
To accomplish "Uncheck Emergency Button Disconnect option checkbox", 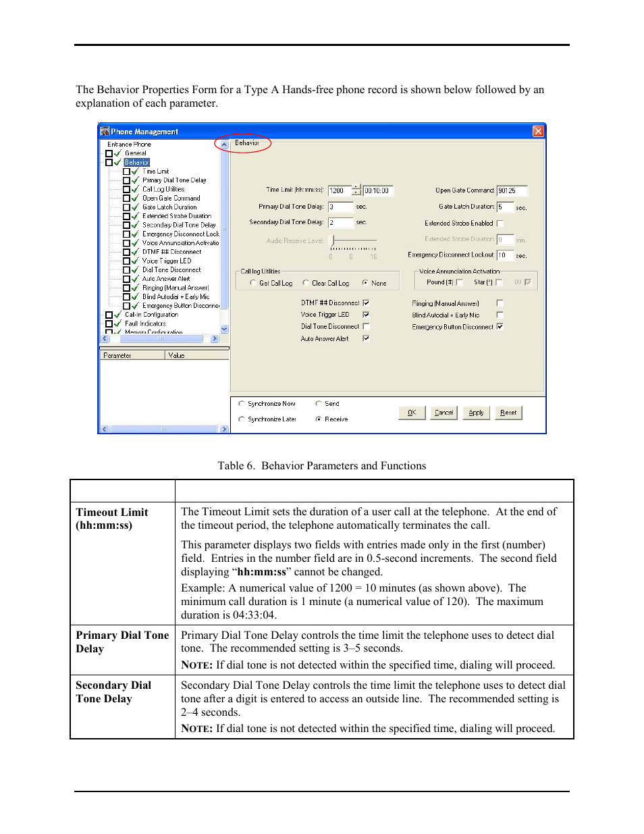I will pyautogui.click(x=500, y=326).
